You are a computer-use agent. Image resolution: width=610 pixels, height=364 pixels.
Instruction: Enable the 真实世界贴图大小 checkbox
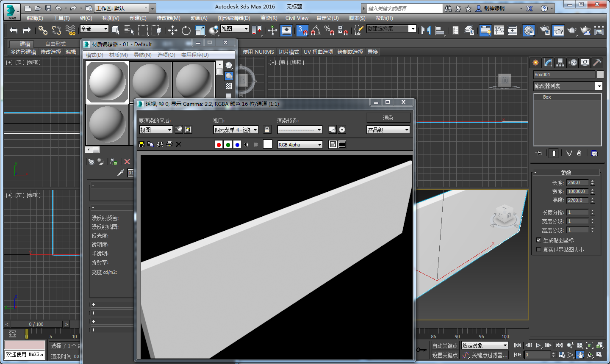coord(539,250)
